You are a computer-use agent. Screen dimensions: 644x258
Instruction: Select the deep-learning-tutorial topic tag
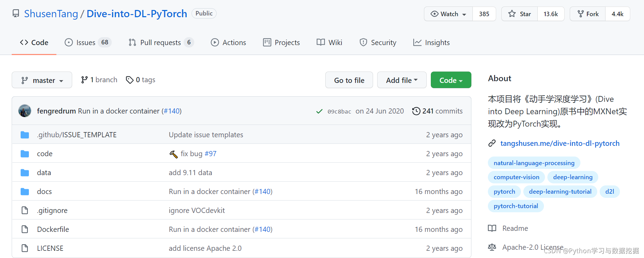click(560, 192)
